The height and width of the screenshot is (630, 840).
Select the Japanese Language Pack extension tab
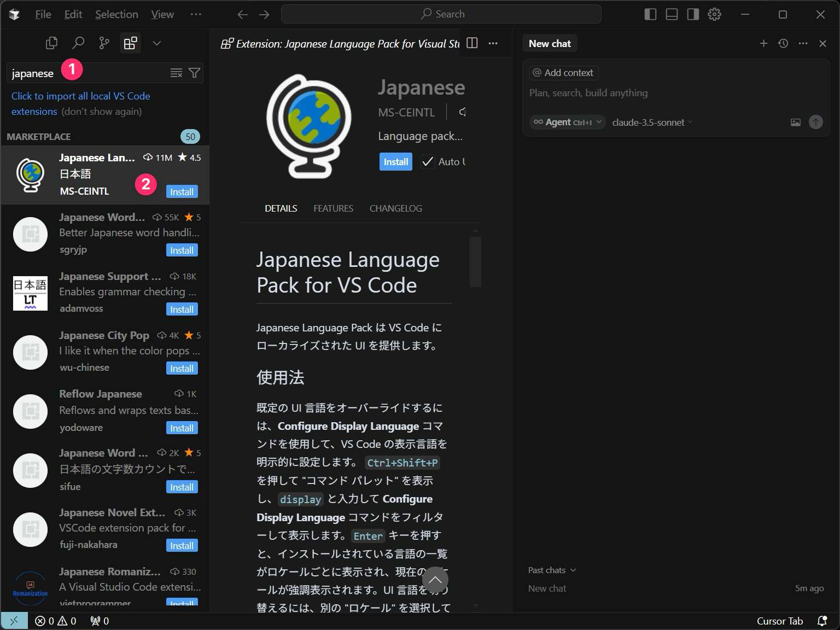(340, 44)
